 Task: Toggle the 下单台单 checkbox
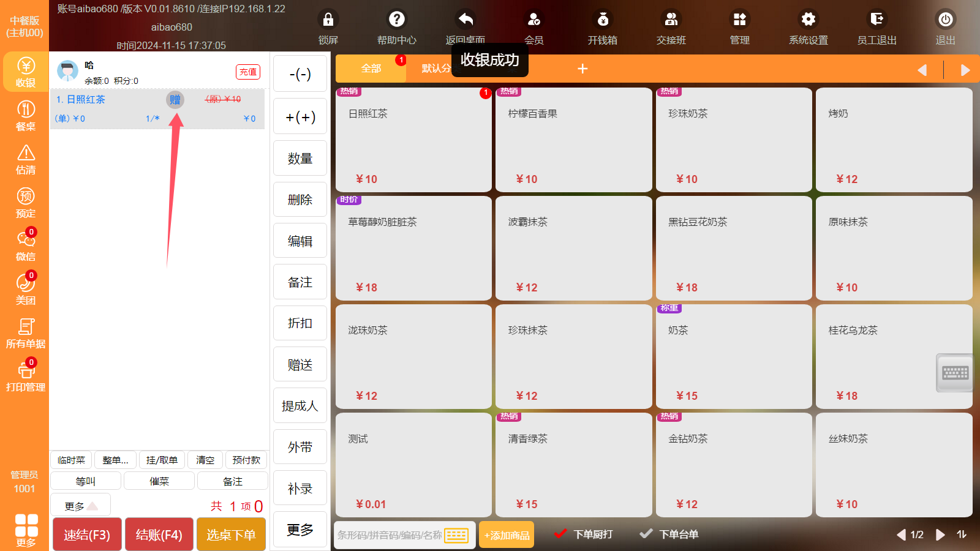click(x=646, y=534)
